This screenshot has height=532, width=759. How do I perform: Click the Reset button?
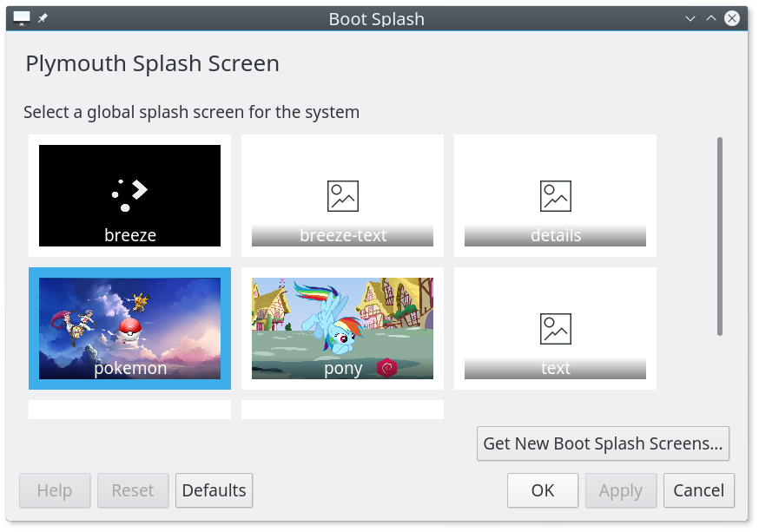point(133,490)
